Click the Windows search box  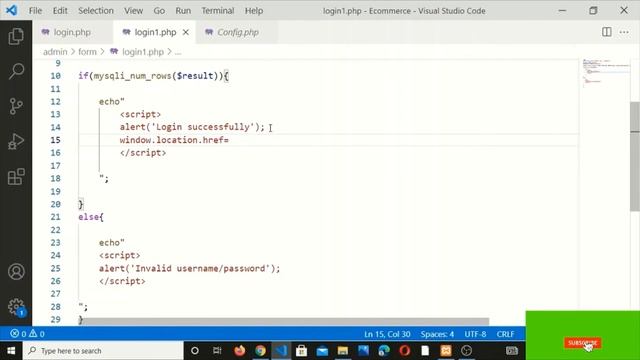pos(103,351)
